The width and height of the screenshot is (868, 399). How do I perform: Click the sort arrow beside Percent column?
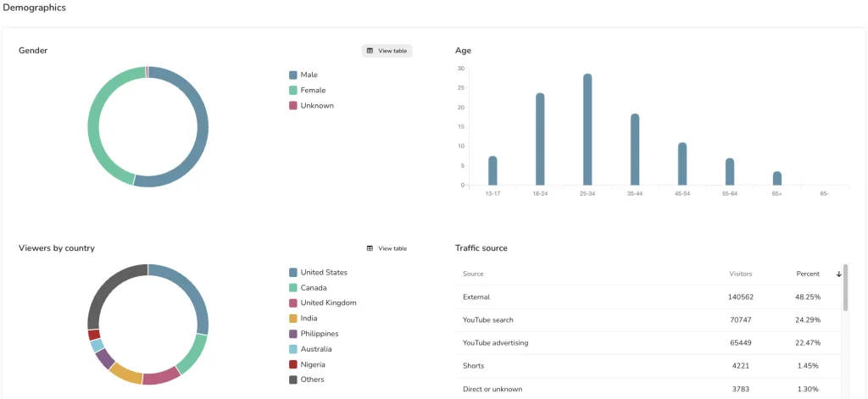(x=839, y=274)
